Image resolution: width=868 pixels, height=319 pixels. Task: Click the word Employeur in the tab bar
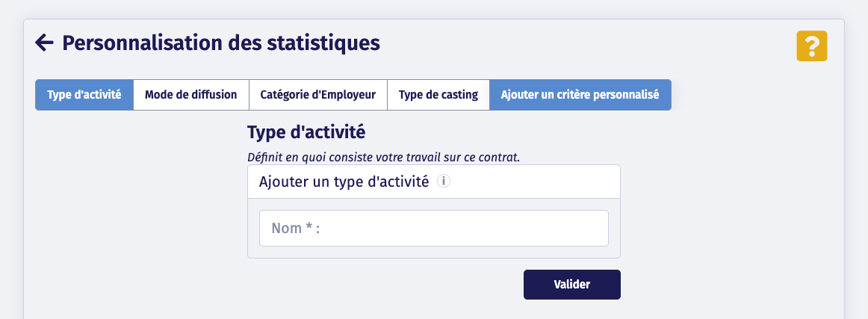350,95
